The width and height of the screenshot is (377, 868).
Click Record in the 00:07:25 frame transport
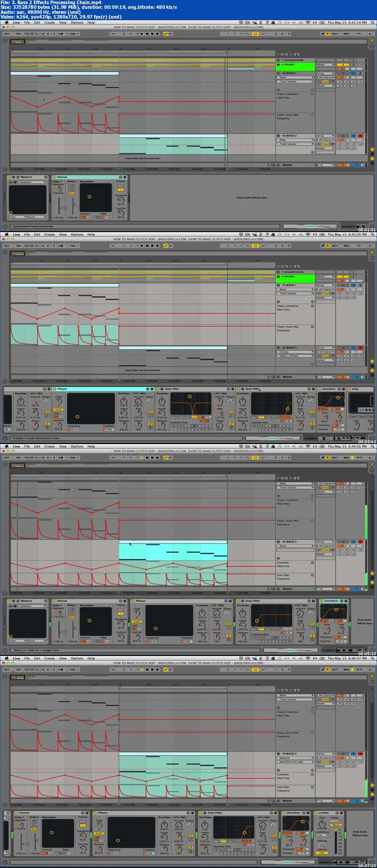(x=152, y=670)
